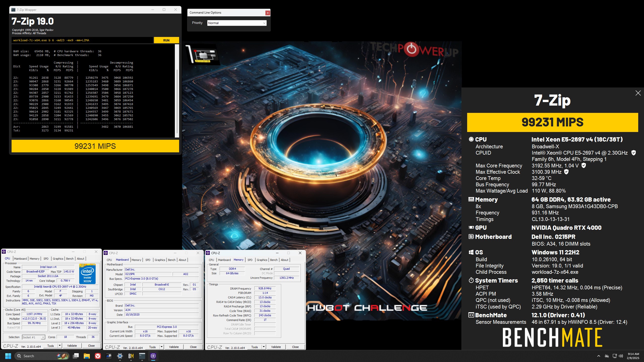
Task: Open SPD tab in the Mainboard CPU-Z window
Action: coord(148,260)
